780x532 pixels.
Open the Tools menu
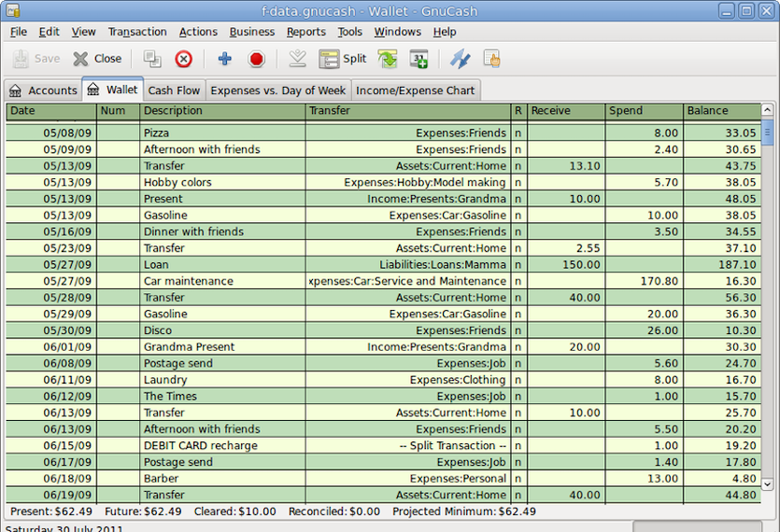click(349, 32)
